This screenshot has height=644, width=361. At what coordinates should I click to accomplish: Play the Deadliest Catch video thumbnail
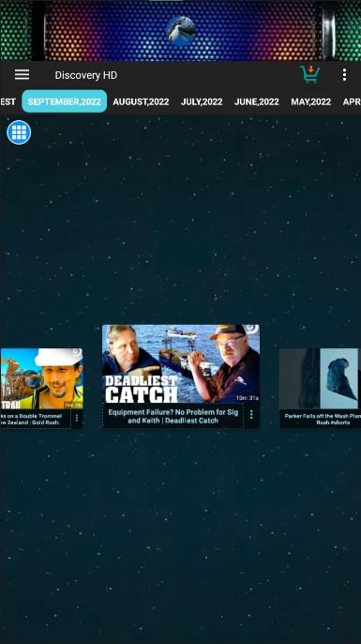(181, 364)
